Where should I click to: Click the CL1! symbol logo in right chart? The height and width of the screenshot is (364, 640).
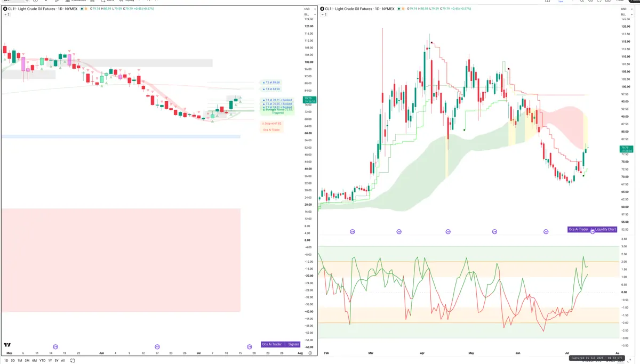323,9
